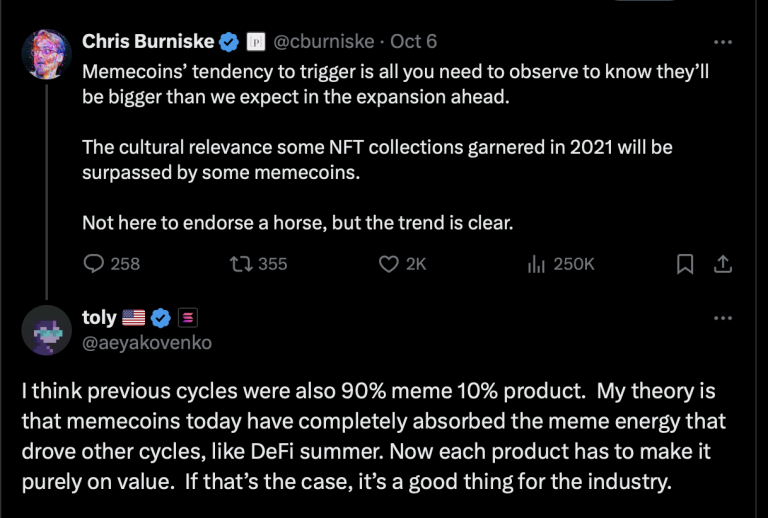768x518 pixels.
Task: Click toly's pixel-art profile avatar
Action: pos(46,331)
